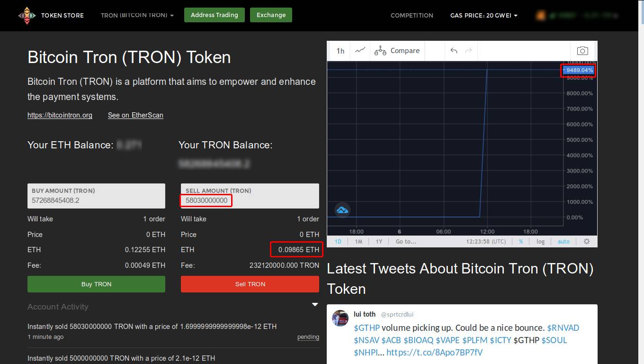Select the 1M chart range tab
The width and height of the screenshot is (644, 364).
(358, 241)
